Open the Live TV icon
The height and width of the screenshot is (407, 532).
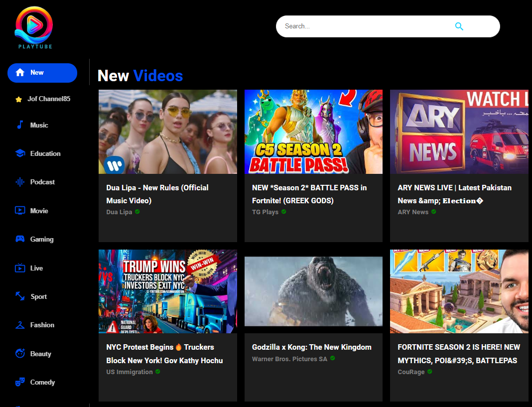coord(20,268)
